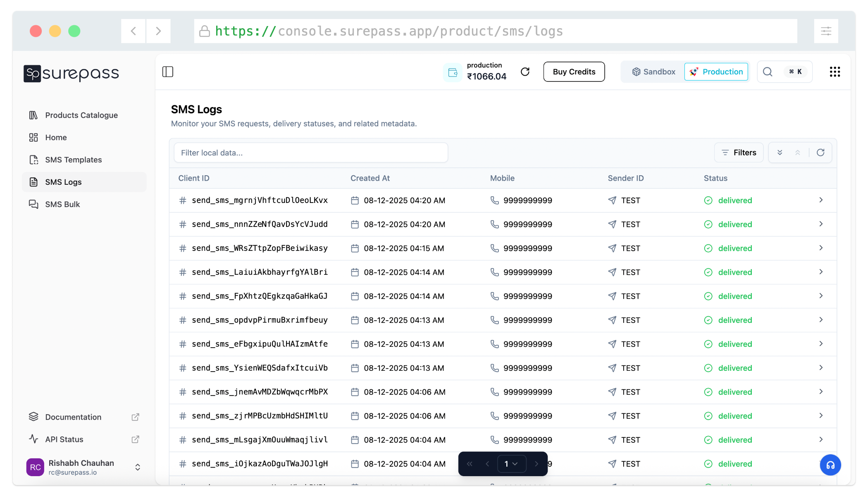Viewport: 868px width, 496px height.
Task: Select the Production environment toggle
Action: pyautogui.click(x=716, y=72)
